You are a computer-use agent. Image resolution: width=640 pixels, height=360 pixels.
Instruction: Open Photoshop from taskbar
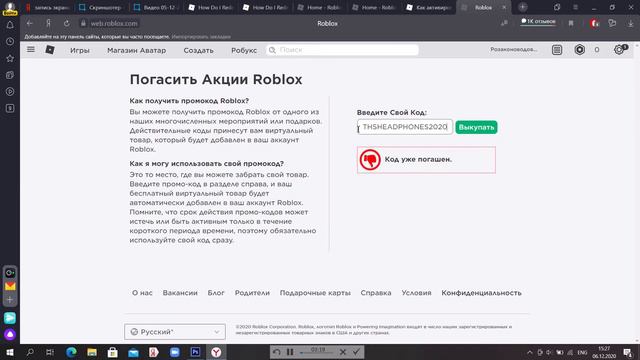coord(195,352)
